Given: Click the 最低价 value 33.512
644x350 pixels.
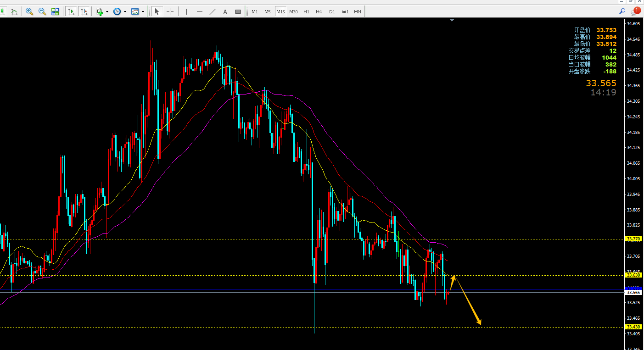Looking at the screenshot, I should (606, 44).
